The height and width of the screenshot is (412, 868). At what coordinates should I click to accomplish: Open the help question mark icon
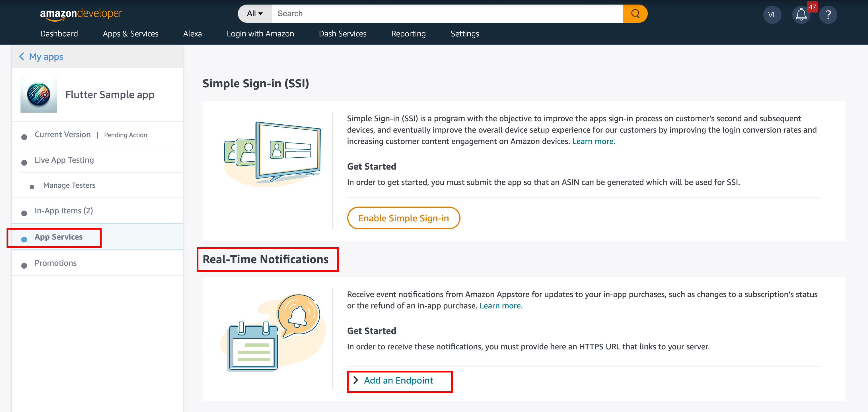click(x=828, y=15)
